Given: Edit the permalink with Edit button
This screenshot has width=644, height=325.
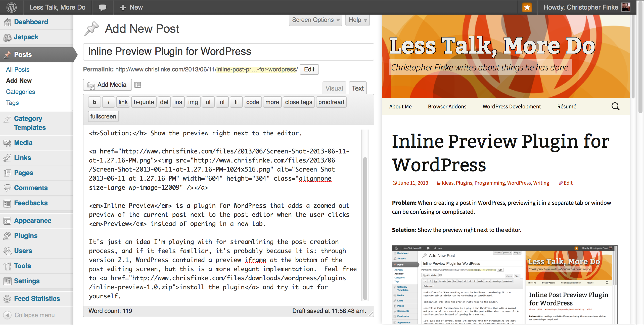Looking at the screenshot, I should [309, 69].
